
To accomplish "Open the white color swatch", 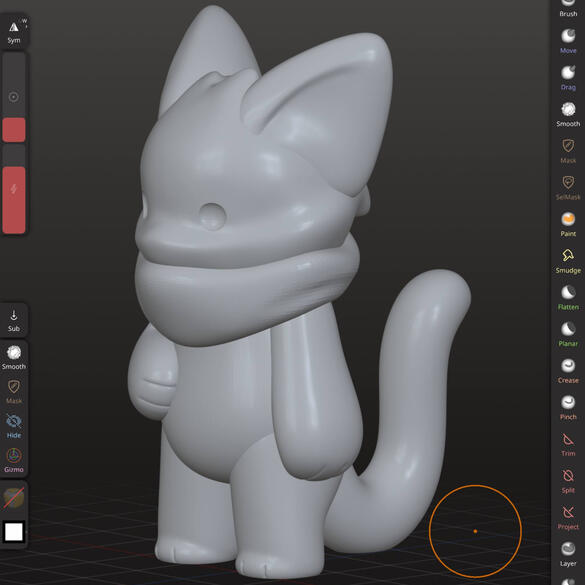I will [x=14, y=531].
